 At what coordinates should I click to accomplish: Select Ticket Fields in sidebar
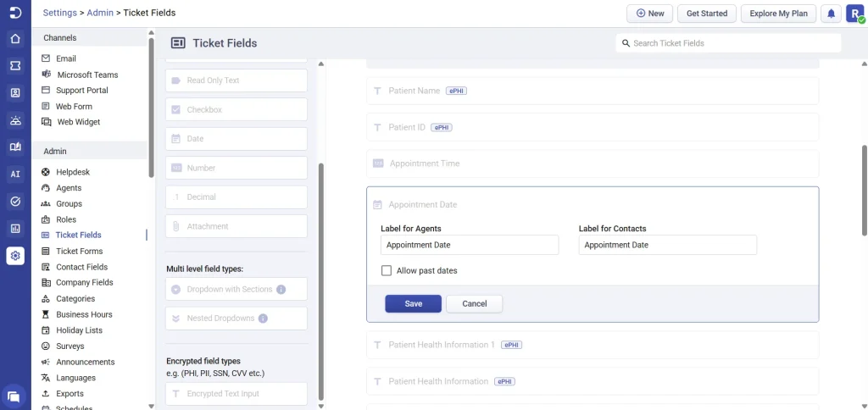(78, 235)
